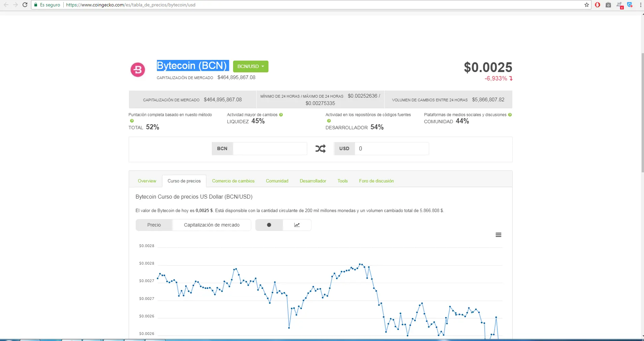Click the browser back arrow

coord(7,5)
